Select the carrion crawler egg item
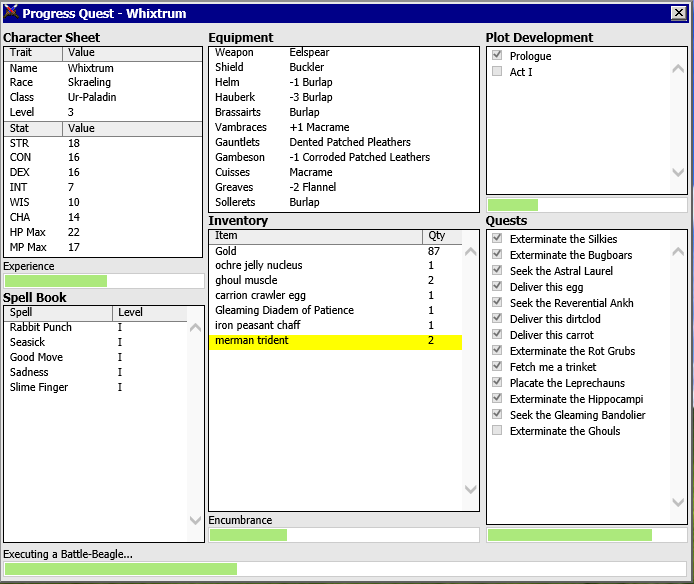The height and width of the screenshot is (584, 694). point(335,296)
